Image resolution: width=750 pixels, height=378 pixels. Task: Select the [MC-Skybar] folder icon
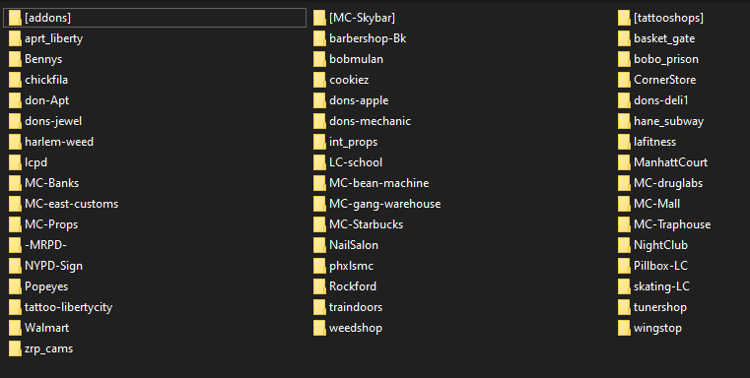tap(320, 18)
